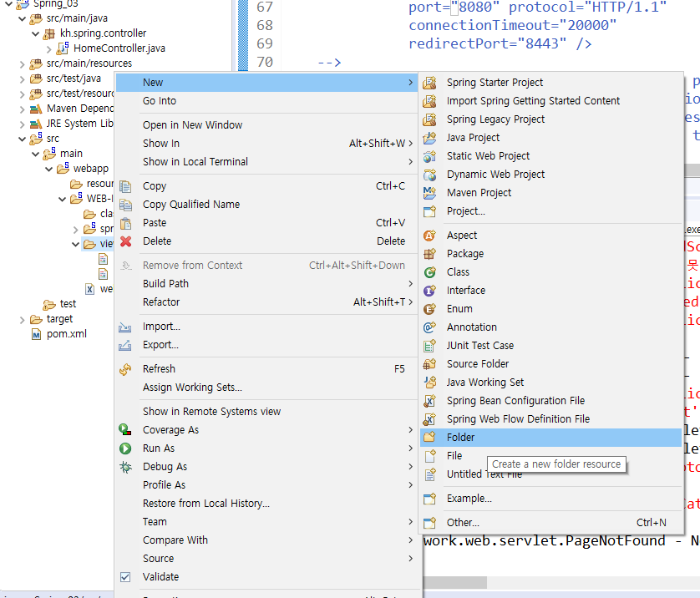Select HomeController.java in tree
Image resolution: width=700 pixels, height=598 pixels.
point(119,48)
